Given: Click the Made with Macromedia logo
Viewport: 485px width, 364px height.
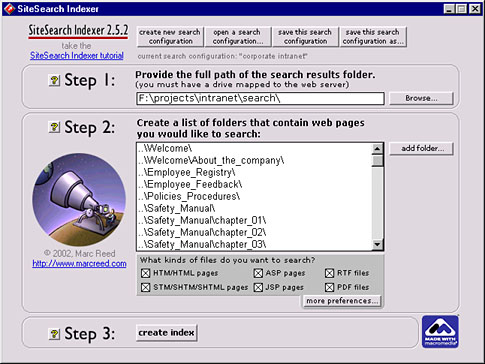Looking at the screenshot, I should click(440, 332).
